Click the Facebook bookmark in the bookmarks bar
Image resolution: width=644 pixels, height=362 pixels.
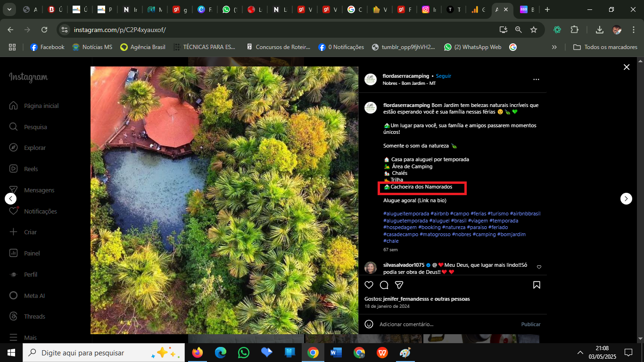[x=47, y=47]
